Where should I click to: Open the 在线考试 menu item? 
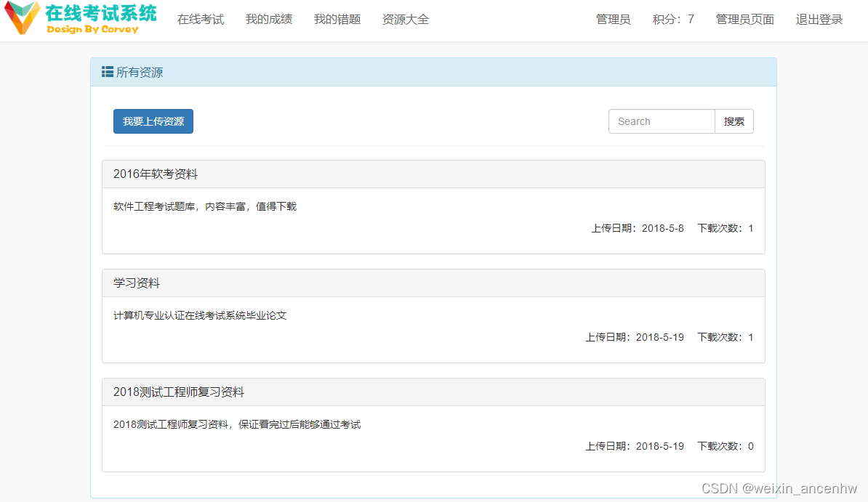[x=201, y=20]
